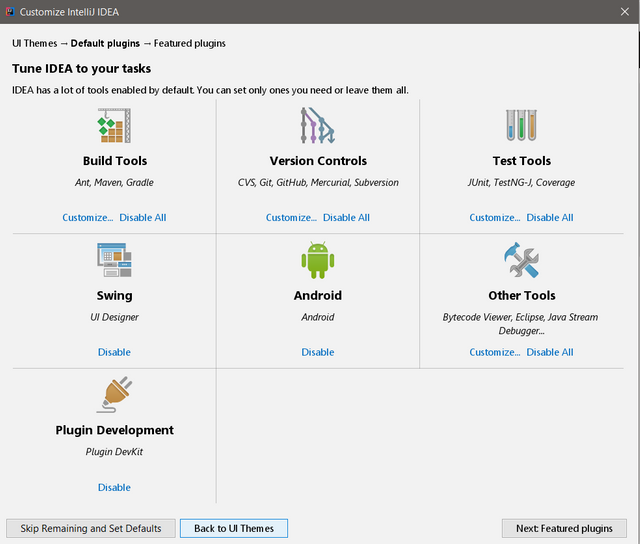
Task: Click 'JUnit, TestNG-J, Coverage' description
Action: (x=521, y=182)
